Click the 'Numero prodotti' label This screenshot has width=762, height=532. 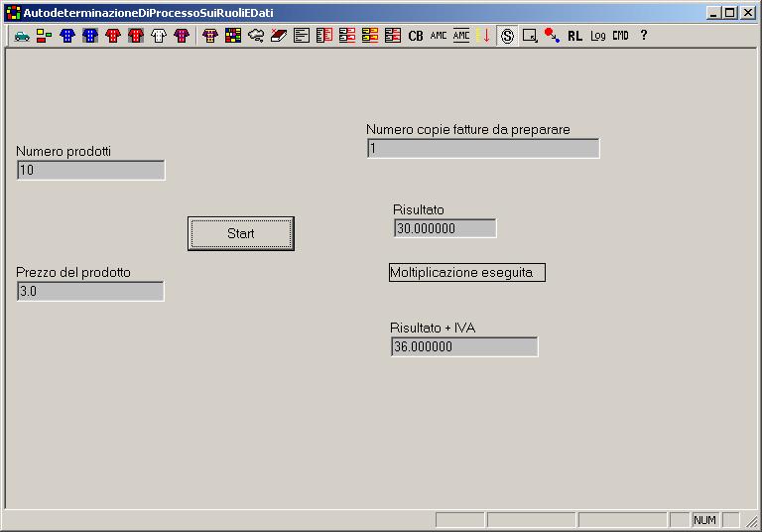click(x=63, y=151)
